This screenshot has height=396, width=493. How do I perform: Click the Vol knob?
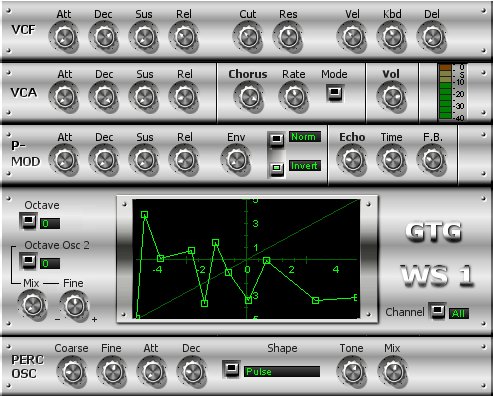(x=391, y=97)
